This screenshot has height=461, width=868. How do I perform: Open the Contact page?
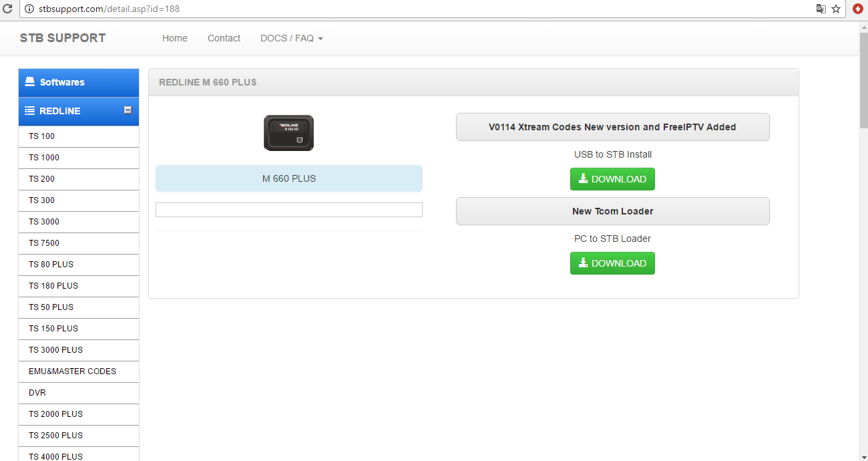[224, 38]
